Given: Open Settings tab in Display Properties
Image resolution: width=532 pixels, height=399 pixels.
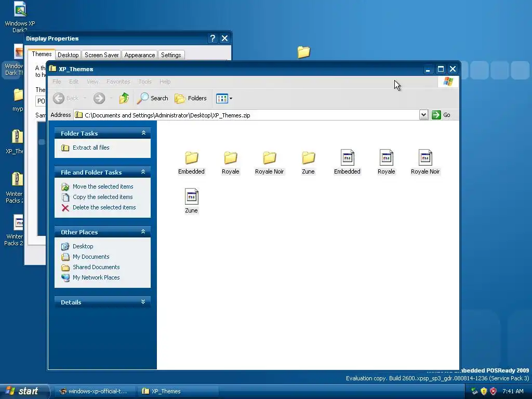Looking at the screenshot, I should 171,55.
